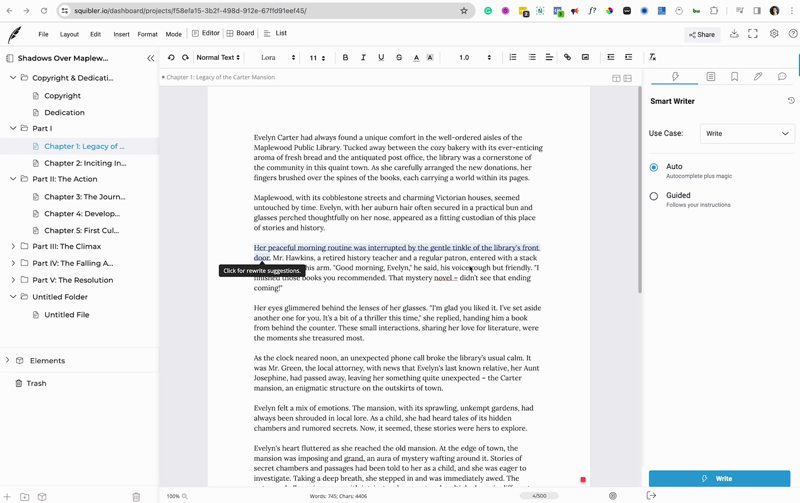Image resolution: width=800 pixels, height=503 pixels.
Task: Click the Share button
Action: [702, 35]
